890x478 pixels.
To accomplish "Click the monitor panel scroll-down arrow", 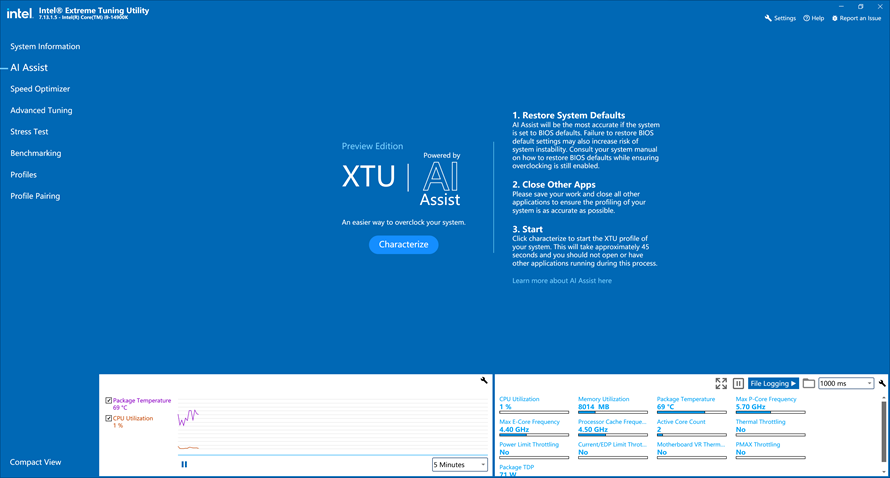I will point(883,472).
